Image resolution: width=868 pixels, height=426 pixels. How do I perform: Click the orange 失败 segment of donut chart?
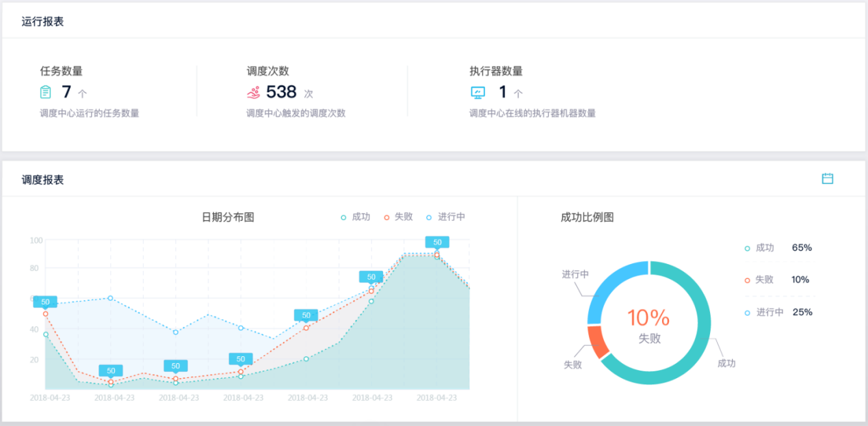(597, 341)
